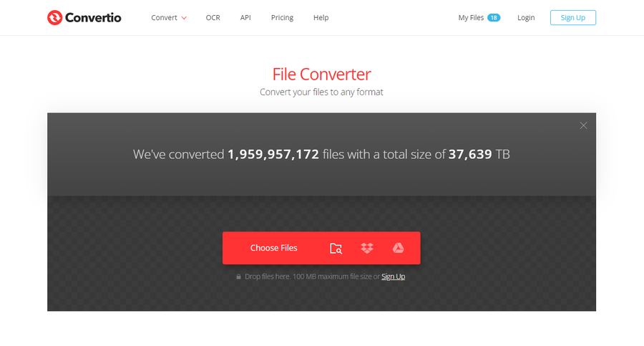
Task: Click the Sign Up link under dropzone
Action: (x=393, y=277)
